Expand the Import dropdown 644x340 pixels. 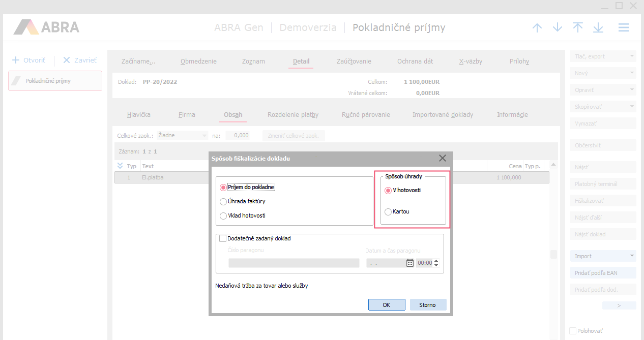pos(632,256)
